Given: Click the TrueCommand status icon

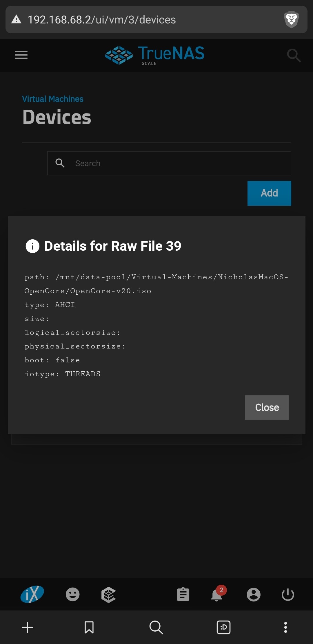Looking at the screenshot, I should (109, 595).
